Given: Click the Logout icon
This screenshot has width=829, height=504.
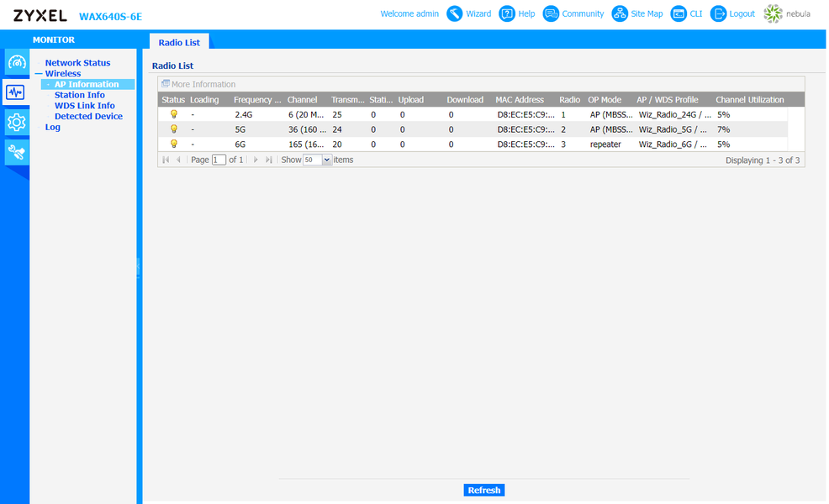Looking at the screenshot, I should pyautogui.click(x=718, y=13).
